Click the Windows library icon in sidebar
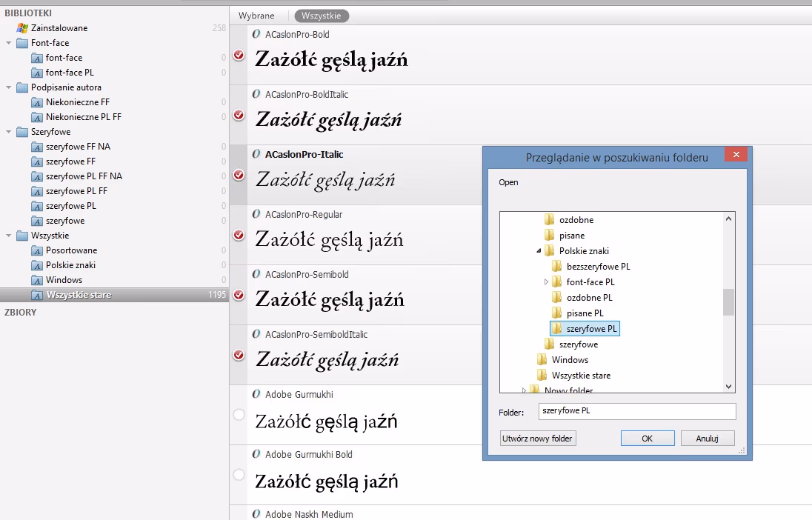This screenshot has height=520, width=812. click(x=37, y=280)
